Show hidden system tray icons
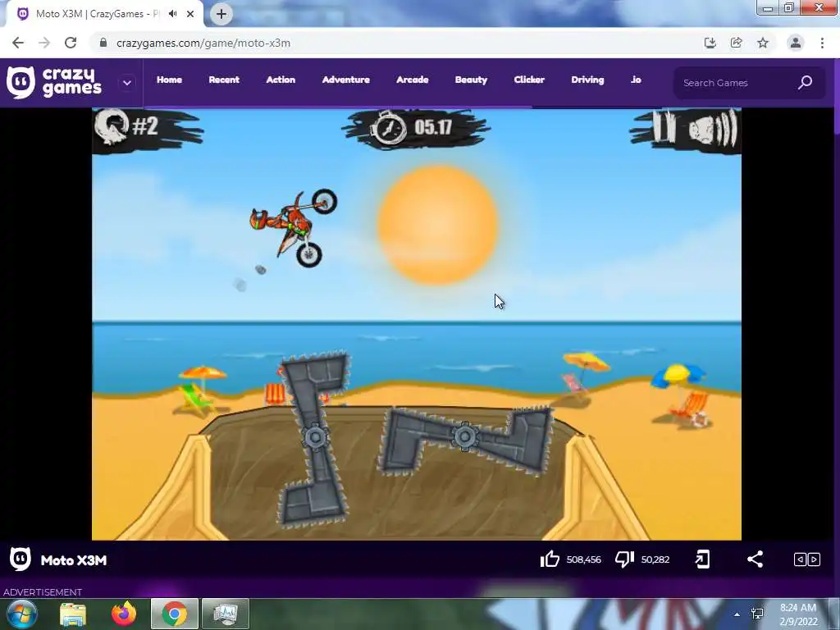Screen dimensions: 840x630 tap(737, 614)
